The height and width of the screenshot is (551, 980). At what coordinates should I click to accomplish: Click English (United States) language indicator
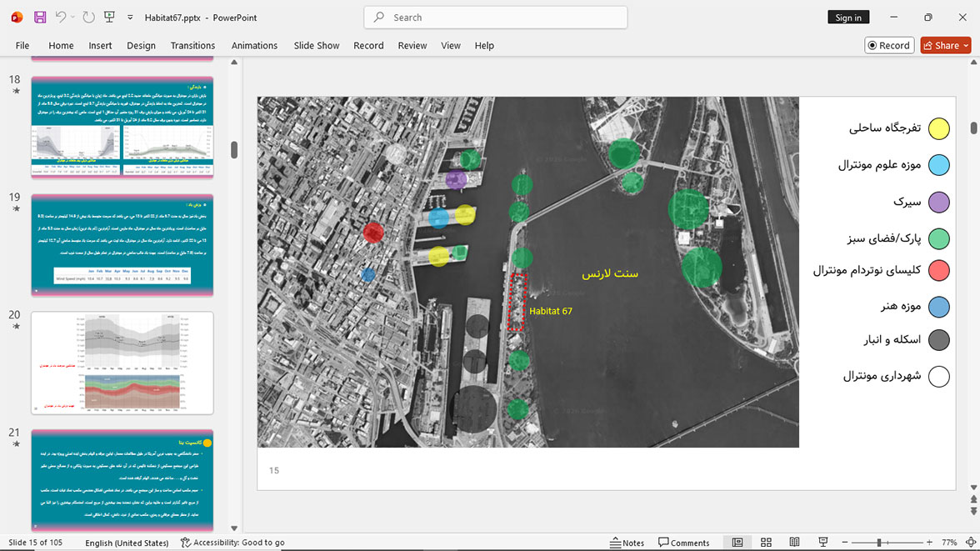pos(127,542)
